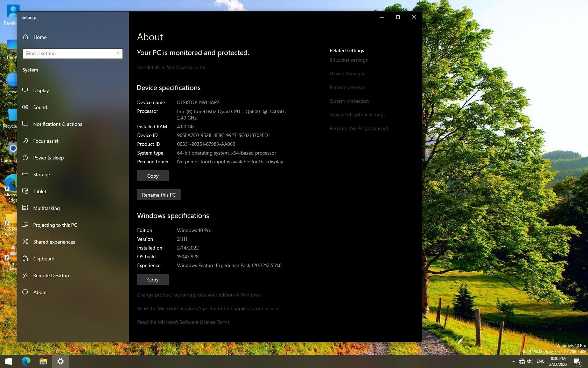
Task: Open BitLocker settings link
Action: [x=349, y=60]
